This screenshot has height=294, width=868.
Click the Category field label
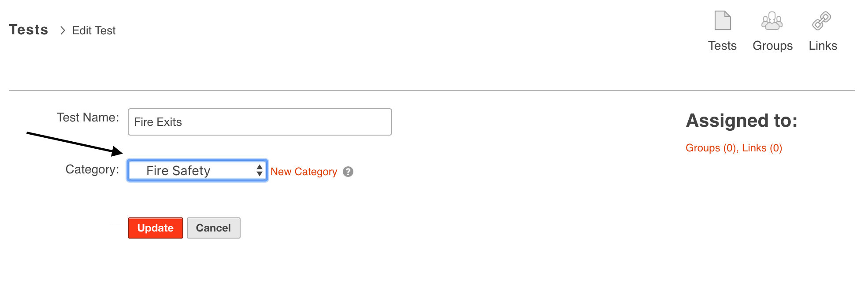pyautogui.click(x=92, y=169)
